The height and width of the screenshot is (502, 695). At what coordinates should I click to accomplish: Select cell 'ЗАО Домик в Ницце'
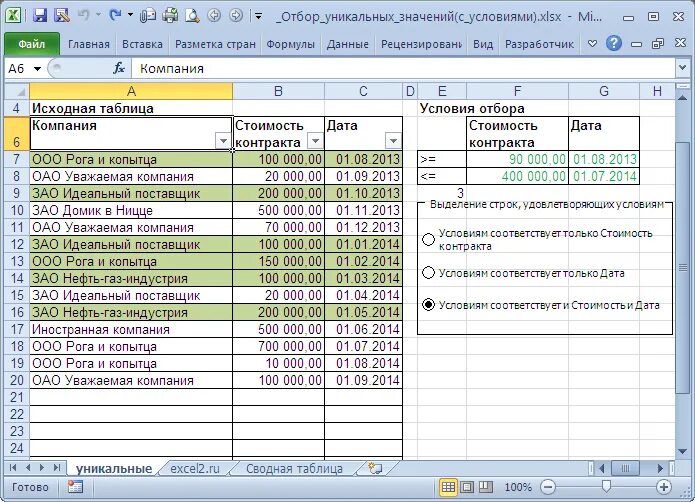131,210
